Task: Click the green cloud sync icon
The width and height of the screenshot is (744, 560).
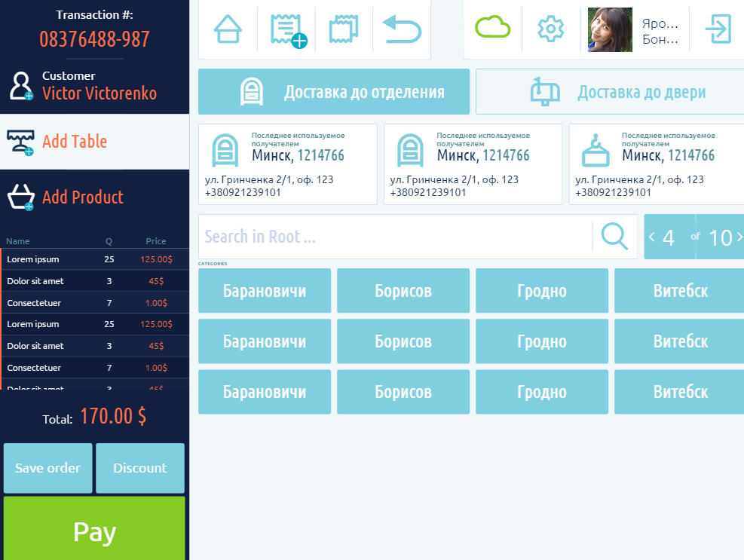Action: point(492,29)
